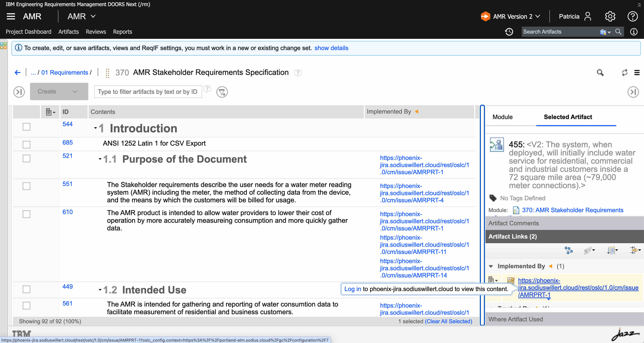
Task: Click the AMR Version 2 configuration icon
Action: 485,17
